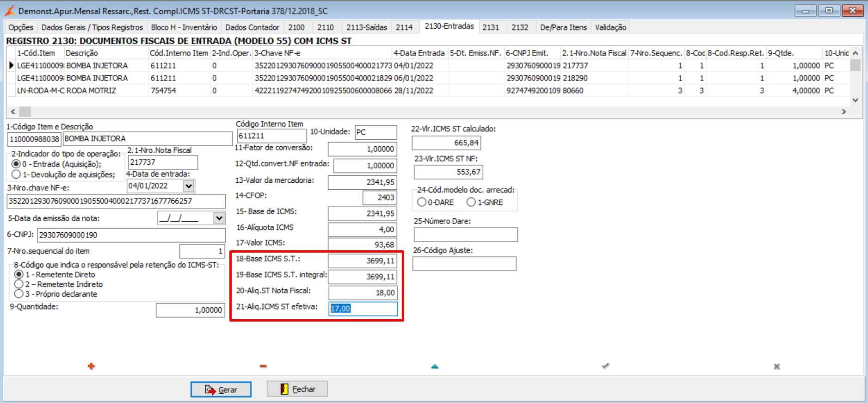This screenshot has width=868, height=403.
Task: Click the Unidade field containing PC
Action: pyautogui.click(x=376, y=132)
